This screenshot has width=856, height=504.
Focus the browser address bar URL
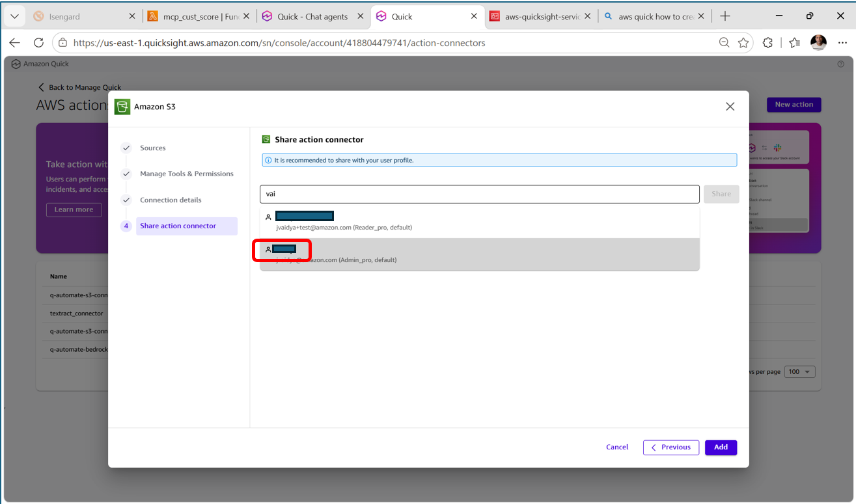pyautogui.click(x=279, y=43)
